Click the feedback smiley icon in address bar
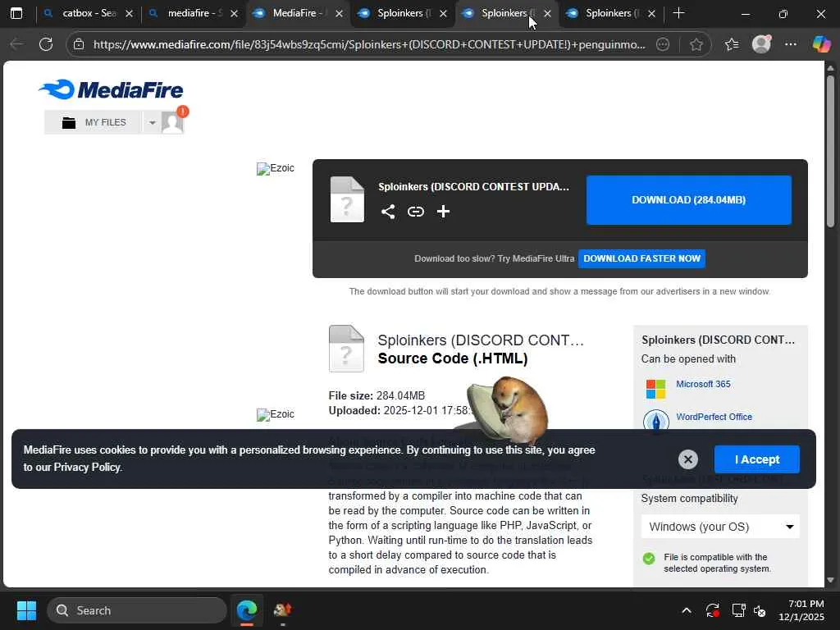 pyautogui.click(x=663, y=44)
